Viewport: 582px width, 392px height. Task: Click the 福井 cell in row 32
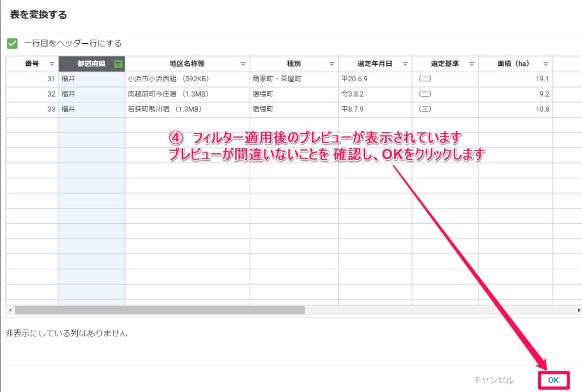92,94
